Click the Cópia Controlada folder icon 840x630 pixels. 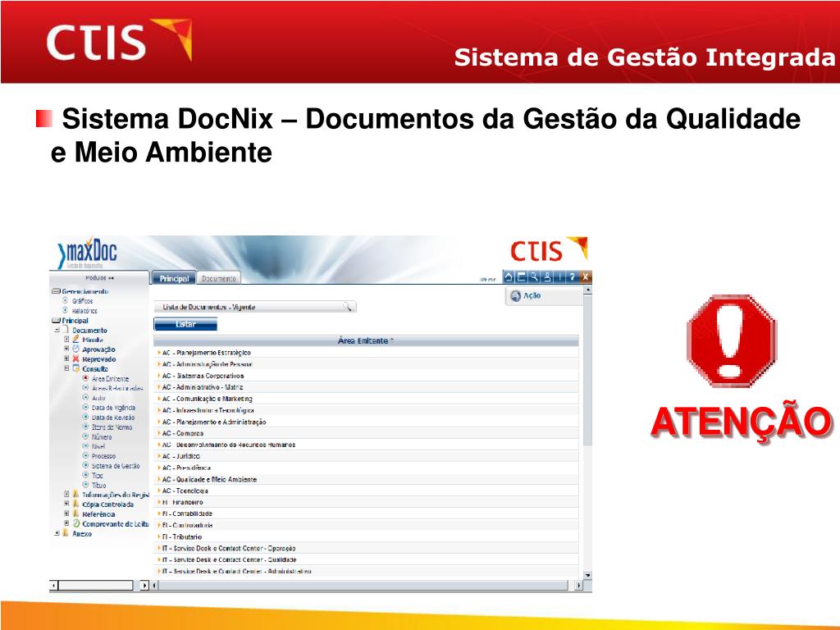tap(76, 504)
